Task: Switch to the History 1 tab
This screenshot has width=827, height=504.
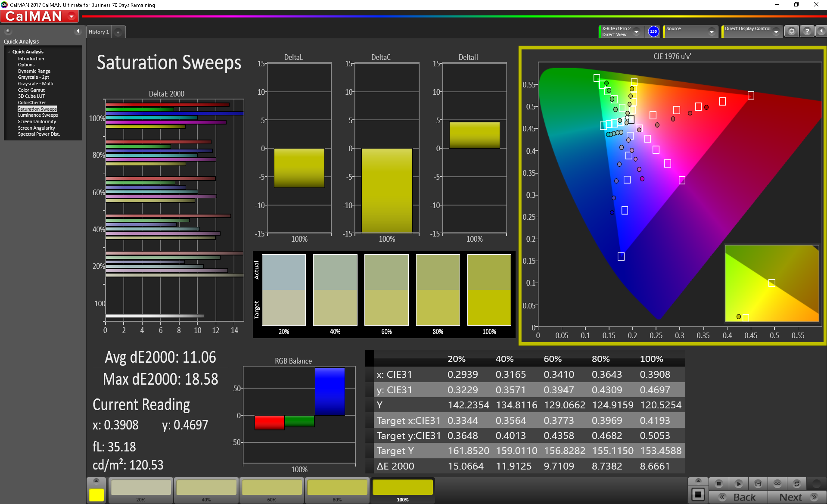Action: 99,32
